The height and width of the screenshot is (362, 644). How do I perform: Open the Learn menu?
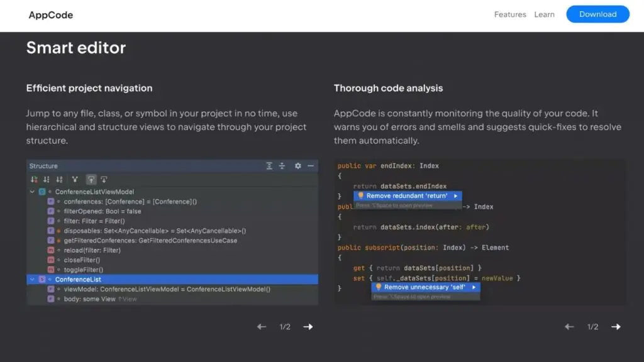(x=544, y=14)
